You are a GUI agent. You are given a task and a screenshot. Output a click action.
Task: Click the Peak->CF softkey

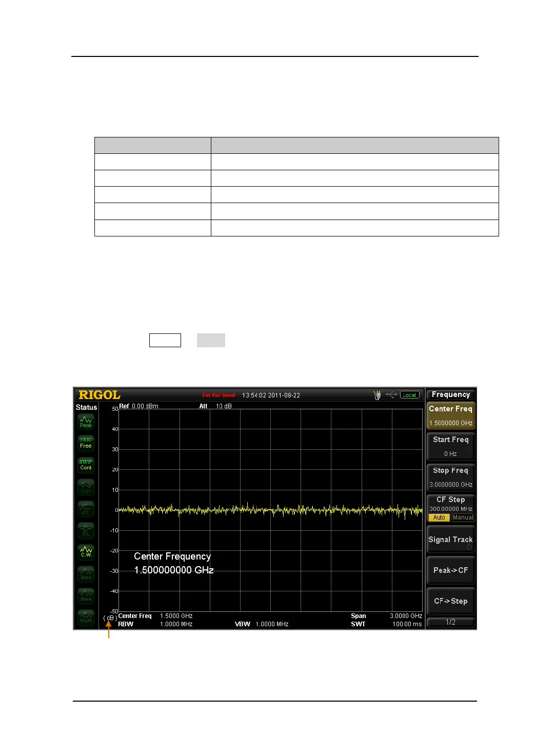(451, 570)
